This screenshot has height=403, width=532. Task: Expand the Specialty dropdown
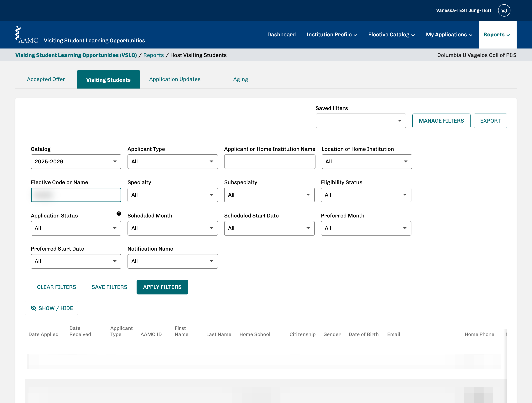click(173, 195)
